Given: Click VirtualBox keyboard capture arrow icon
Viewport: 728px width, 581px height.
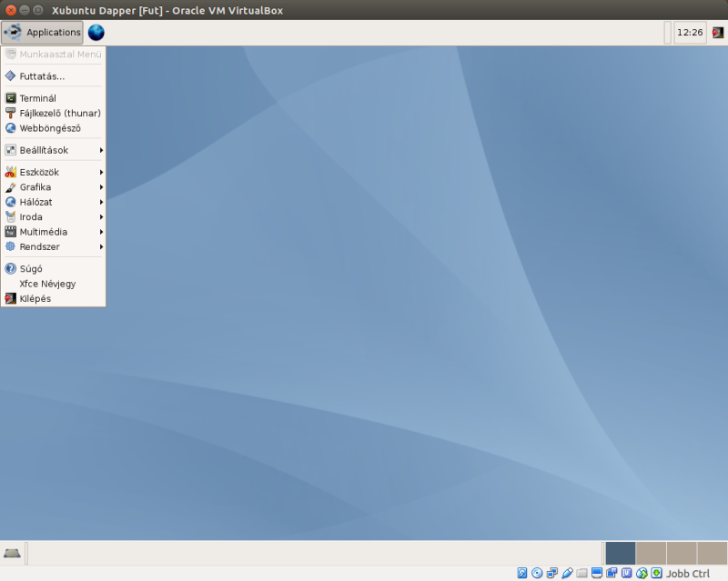Looking at the screenshot, I should (x=656, y=573).
